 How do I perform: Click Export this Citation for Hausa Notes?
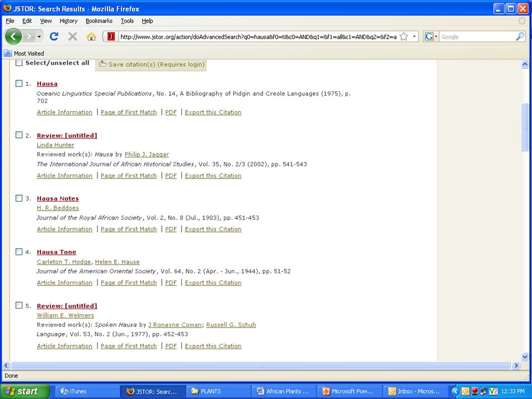click(x=213, y=229)
